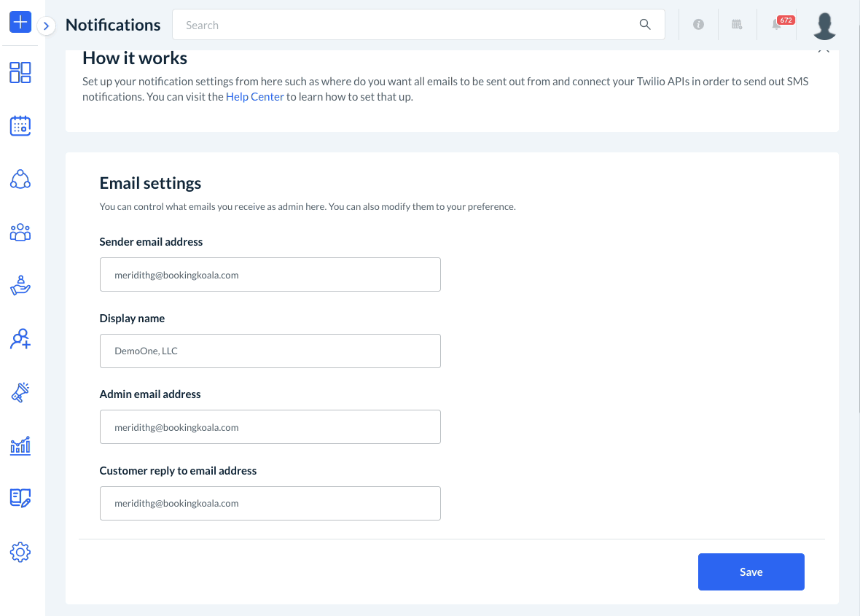
Task: Click the info icon in header
Action: (x=698, y=25)
